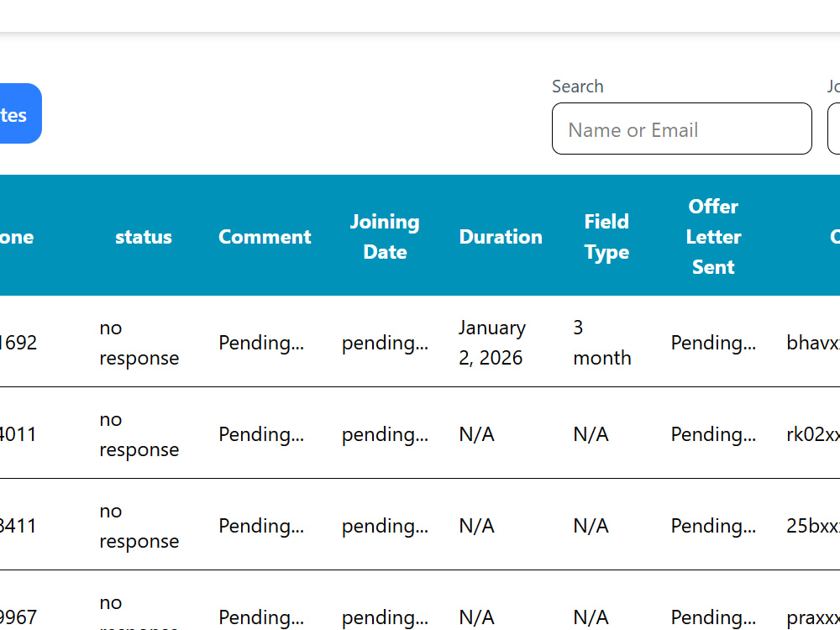Click third row Offer Letter Pending cell
Screen dimensions: 840x630
coord(713,526)
